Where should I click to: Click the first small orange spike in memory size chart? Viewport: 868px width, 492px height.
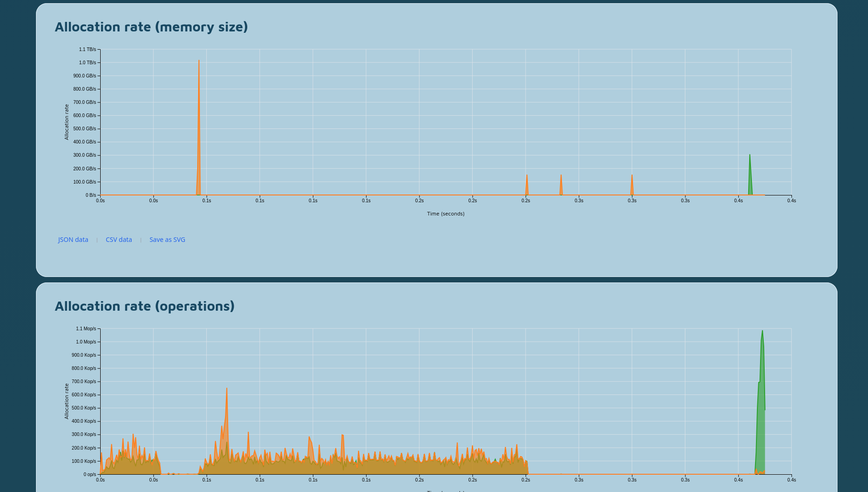(527, 187)
